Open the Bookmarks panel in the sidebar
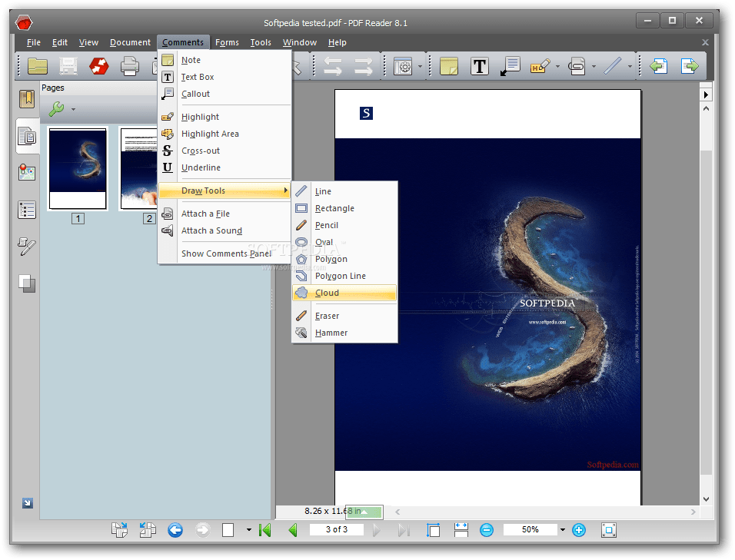The width and height of the screenshot is (735, 560). (27, 98)
